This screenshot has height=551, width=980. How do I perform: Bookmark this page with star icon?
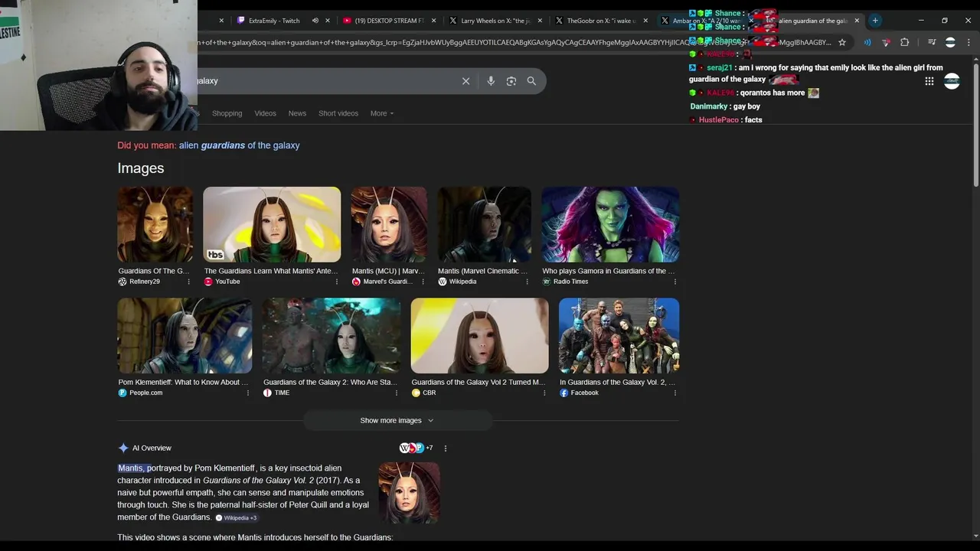click(x=842, y=43)
